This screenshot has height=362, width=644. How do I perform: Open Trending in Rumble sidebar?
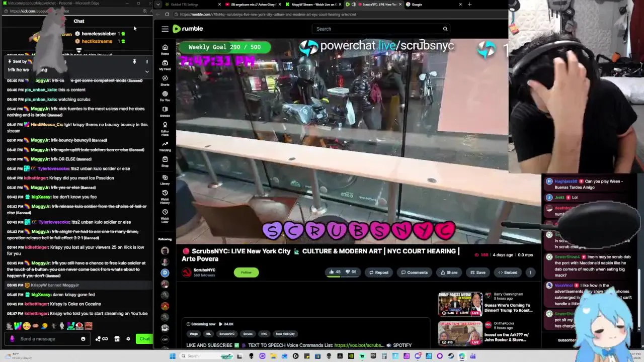pyautogui.click(x=165, y=146)
